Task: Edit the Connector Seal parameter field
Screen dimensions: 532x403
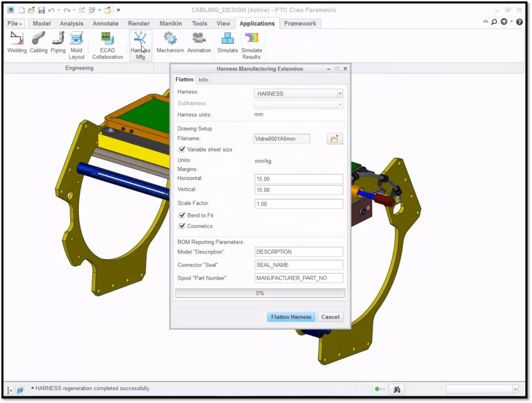Action: [299, 265]
